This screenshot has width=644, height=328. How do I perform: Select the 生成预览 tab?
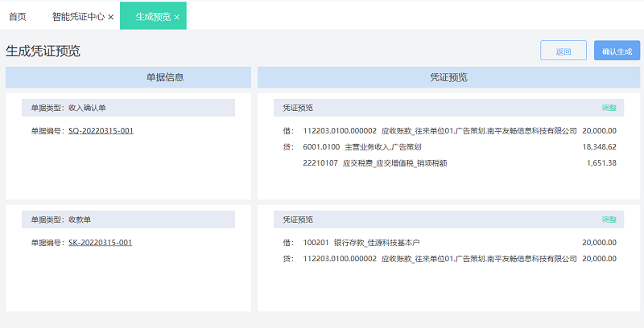click(153, 17)
